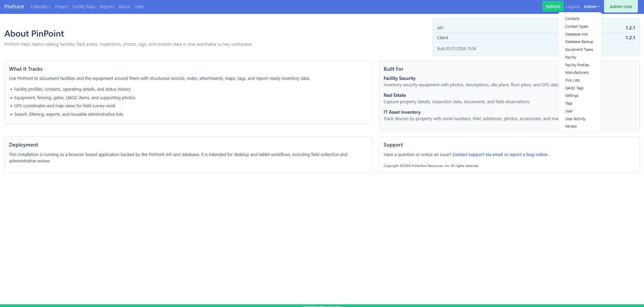This screenshot has height=307, width=644.
Task: Open the Facility Map page
Action: pyautogui.click(x=84, y=7)
